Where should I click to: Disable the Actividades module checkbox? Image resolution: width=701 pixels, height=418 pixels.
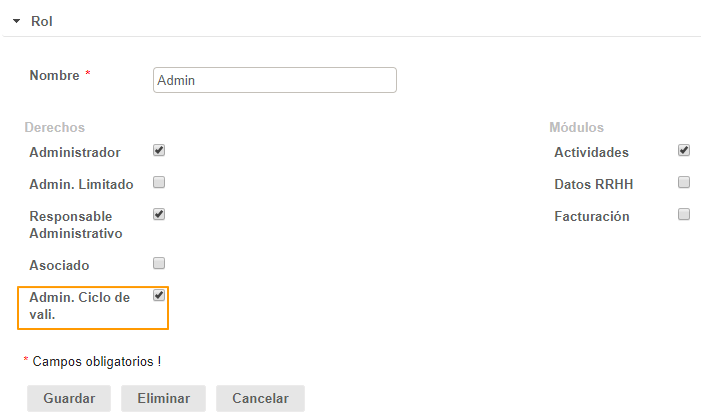point(684,151)
